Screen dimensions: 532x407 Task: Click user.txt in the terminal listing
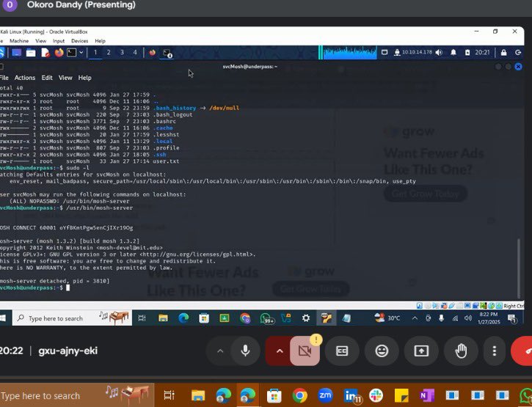(x=166, y=161)
